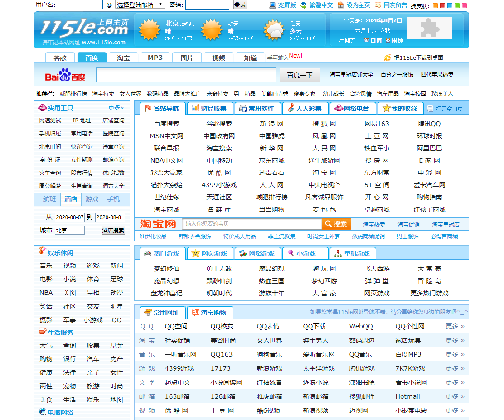Click the Baidu paw logo
504x420 pixels.
point(65,75)
